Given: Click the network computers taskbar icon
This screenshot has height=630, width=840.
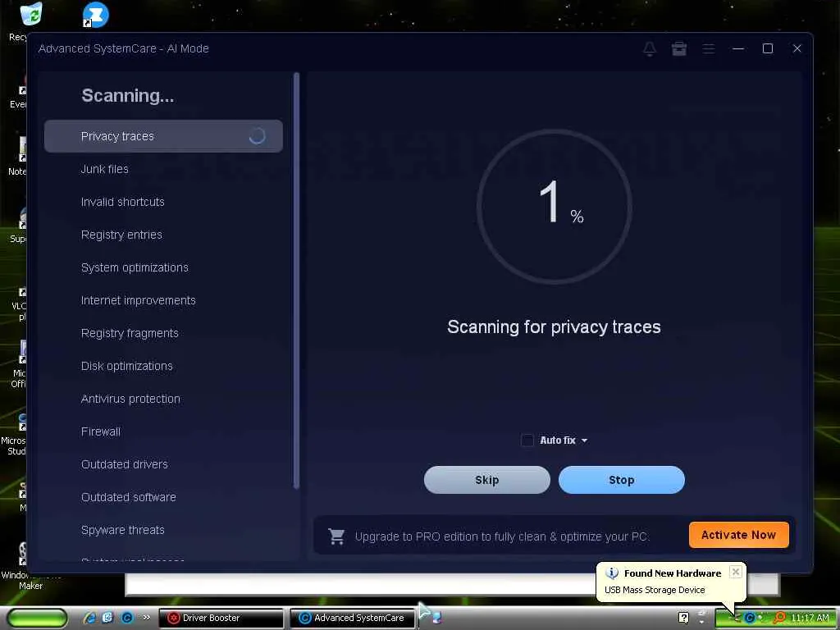Looking at the screenshot, I should (436, 618).
